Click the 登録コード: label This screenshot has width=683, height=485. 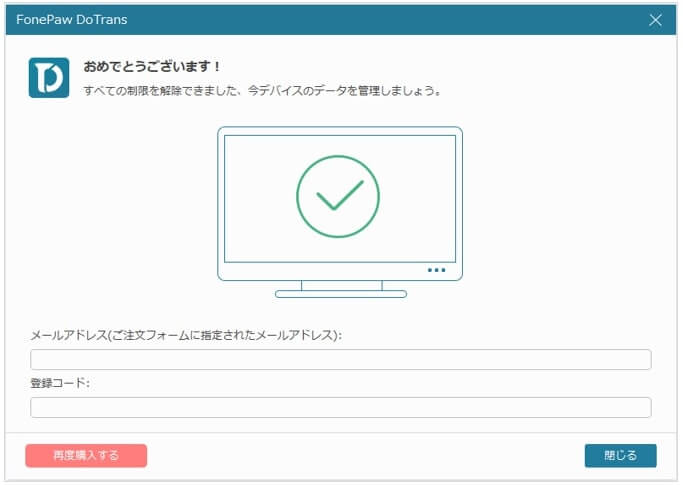point(60,383)
